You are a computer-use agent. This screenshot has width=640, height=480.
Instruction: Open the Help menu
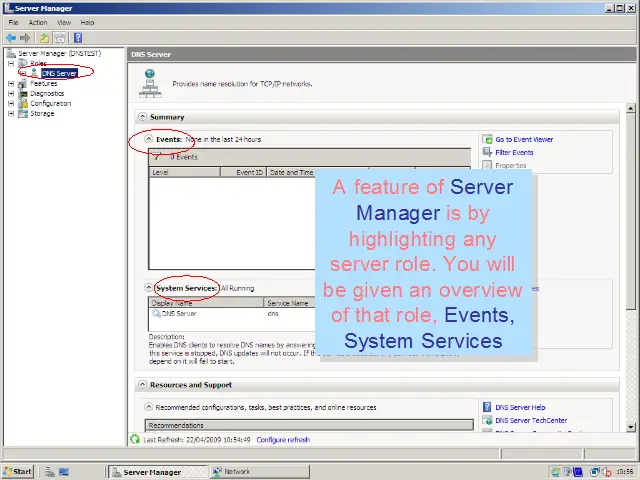click(87, 22)
